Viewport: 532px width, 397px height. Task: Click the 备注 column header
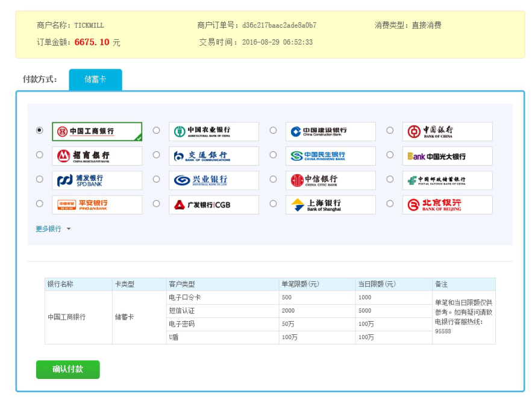tap(464, 284)
